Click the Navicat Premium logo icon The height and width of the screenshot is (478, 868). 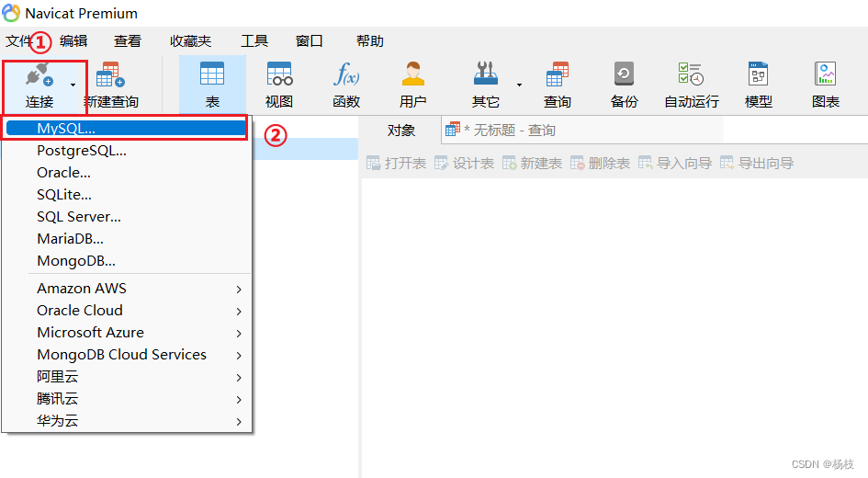point(11,13)
